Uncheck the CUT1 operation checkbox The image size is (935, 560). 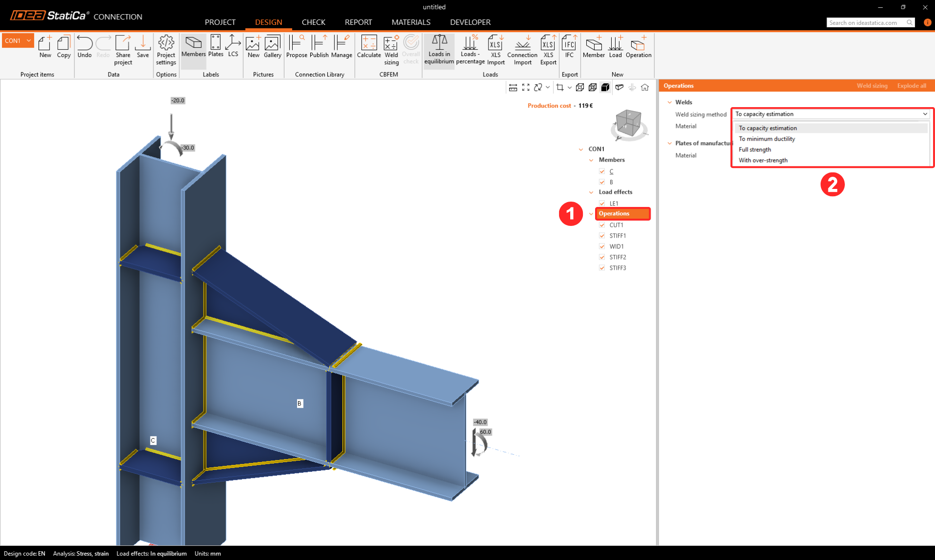coord(602,225)
